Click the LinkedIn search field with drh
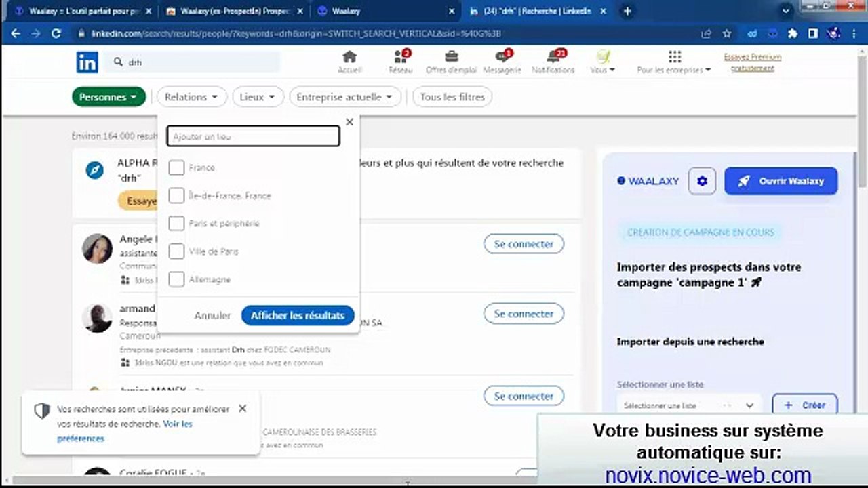This screenshot has height=488, width=868. tap(192, 62)
